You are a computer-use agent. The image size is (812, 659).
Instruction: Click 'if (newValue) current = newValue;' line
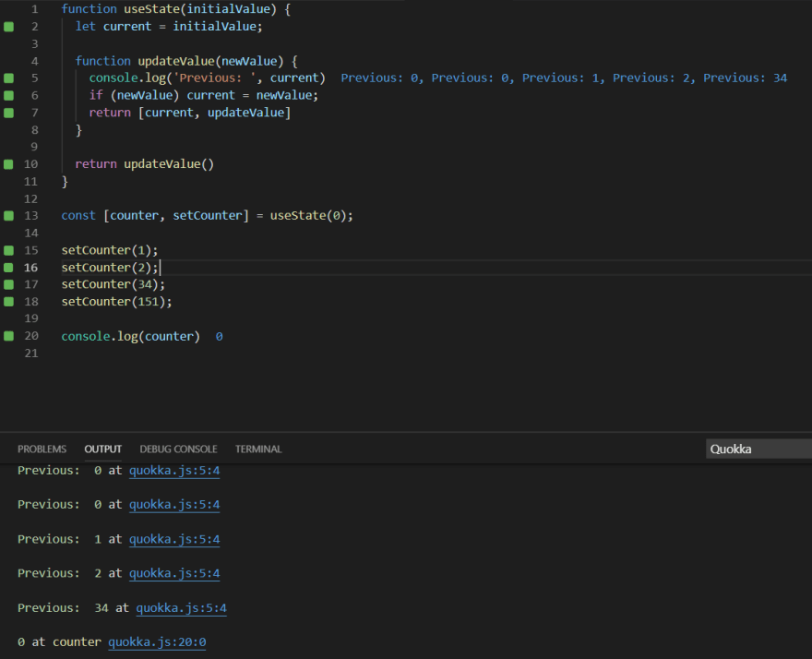click(204, 95)
